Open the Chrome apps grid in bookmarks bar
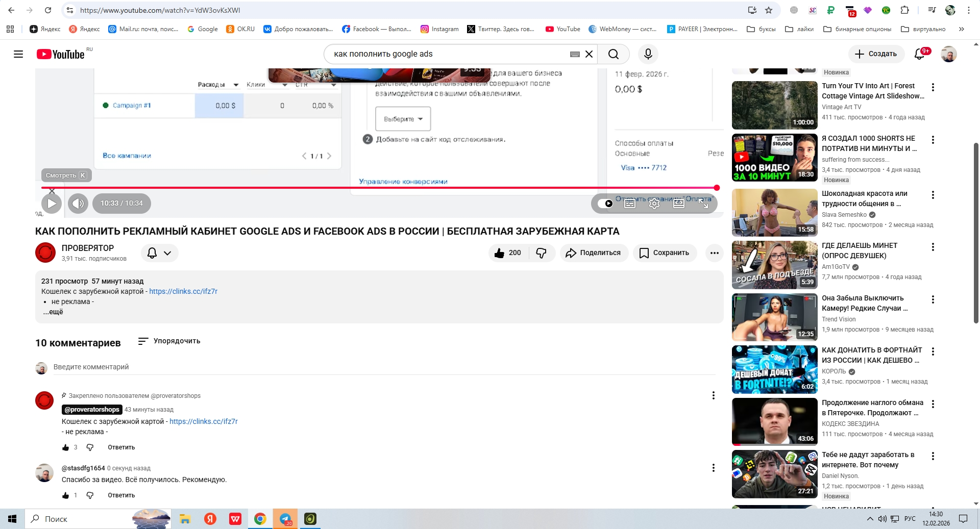 [10, 29]
